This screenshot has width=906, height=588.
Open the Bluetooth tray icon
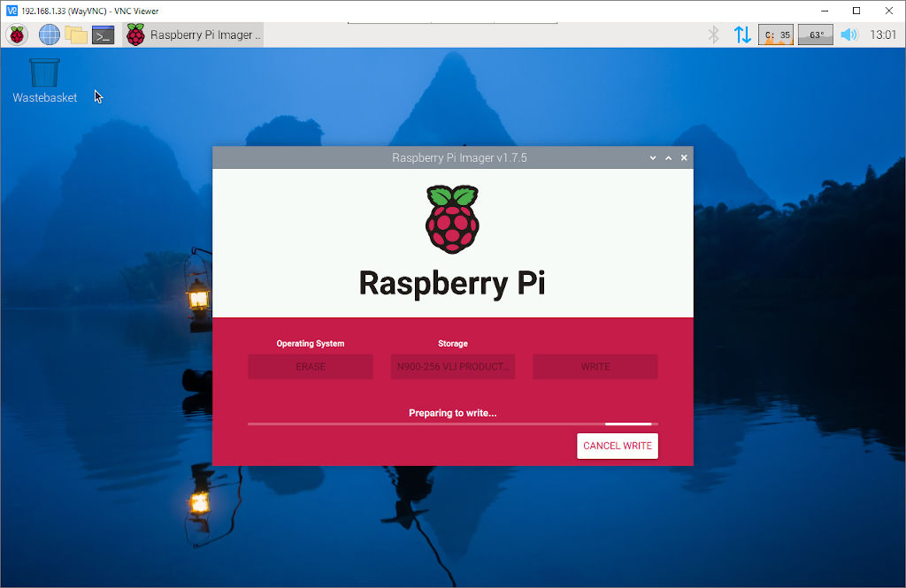[714, 34]
